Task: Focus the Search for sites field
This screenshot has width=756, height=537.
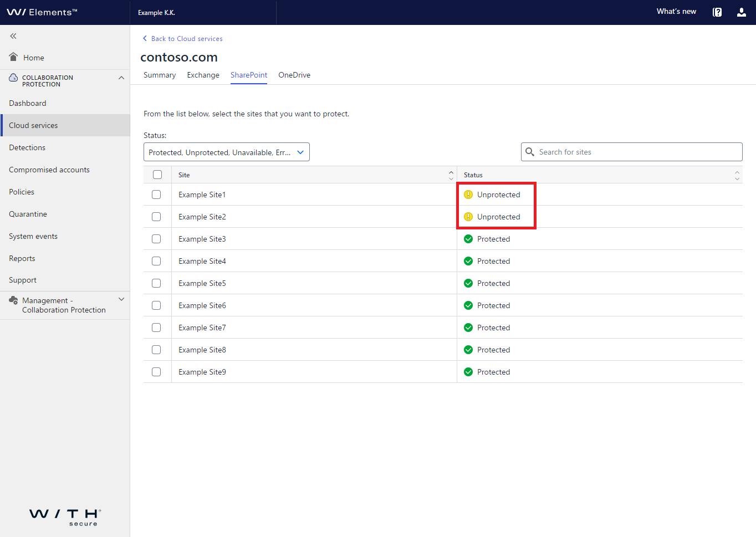Action: click(x=632, y=152)
